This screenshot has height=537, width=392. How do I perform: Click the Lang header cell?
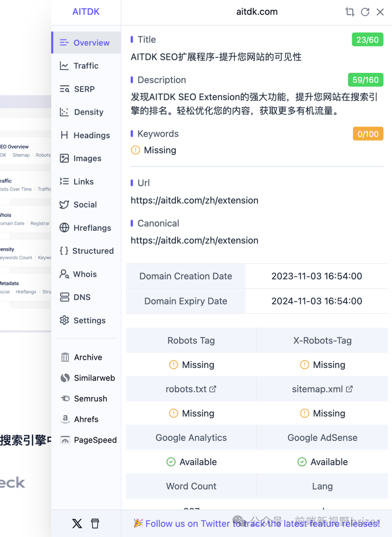(x=322, y=486)
